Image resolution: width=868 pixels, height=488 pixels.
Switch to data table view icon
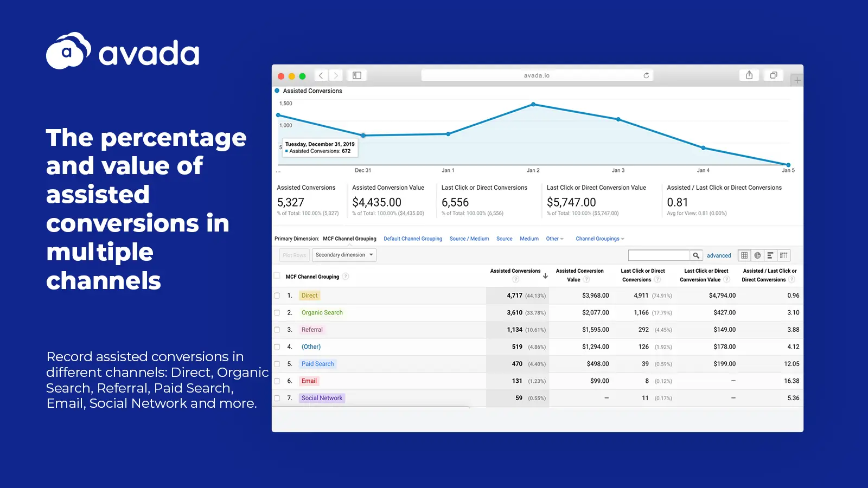(x=744, y=255)
